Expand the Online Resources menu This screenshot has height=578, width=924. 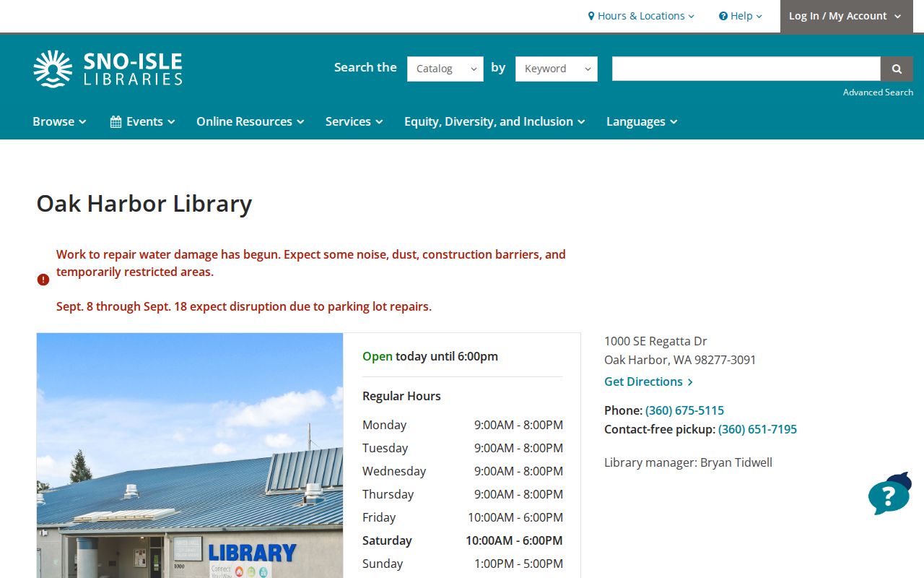(x=250, y=121)
